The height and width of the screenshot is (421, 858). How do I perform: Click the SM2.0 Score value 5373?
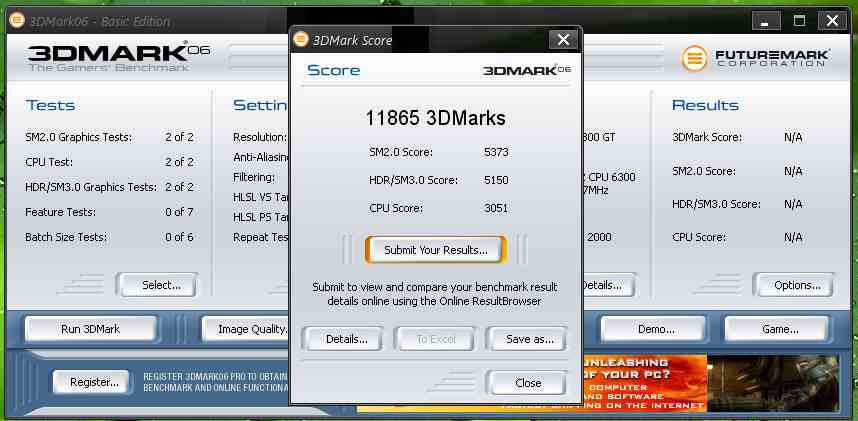[x=496, y=152]
